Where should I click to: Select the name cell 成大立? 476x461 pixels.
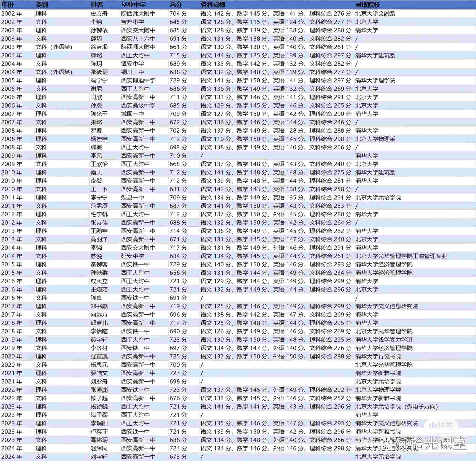pyautogui.click(x=99, y=281)
